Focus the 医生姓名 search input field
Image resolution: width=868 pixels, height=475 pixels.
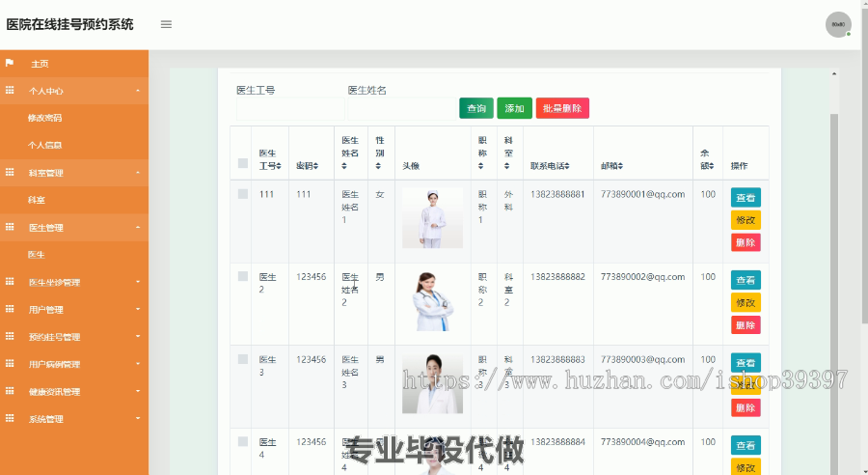(402, 109)
